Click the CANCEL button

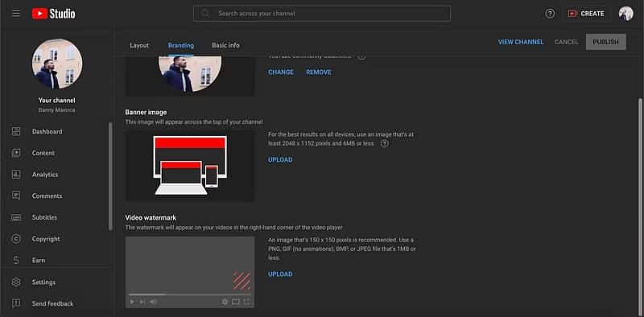pyautogui.click(x=566, y=42)
